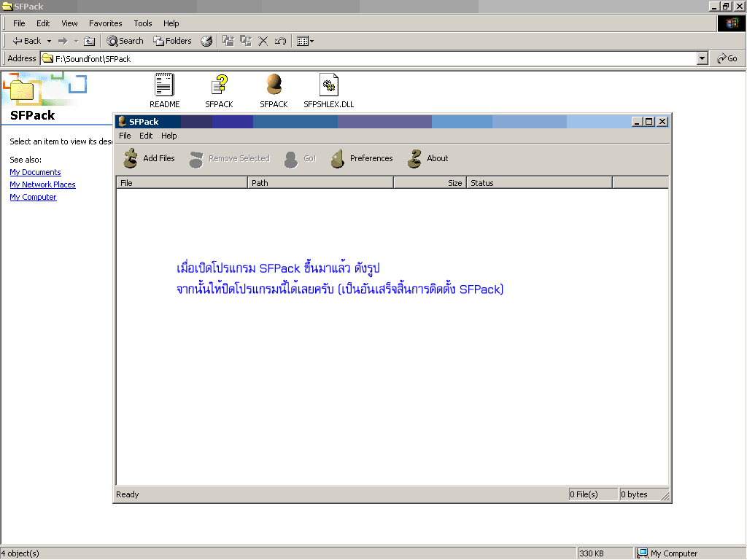Click Add Files in SFPack toolbar
The height and width of the screenshot is (560, 747).
click(x=149, y=158)
